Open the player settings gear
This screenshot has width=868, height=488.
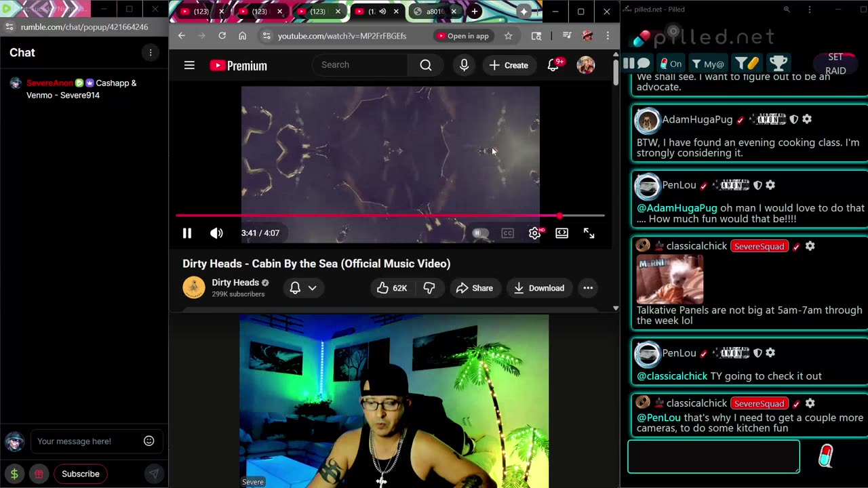pyautogui.click(x=535, y=233)
